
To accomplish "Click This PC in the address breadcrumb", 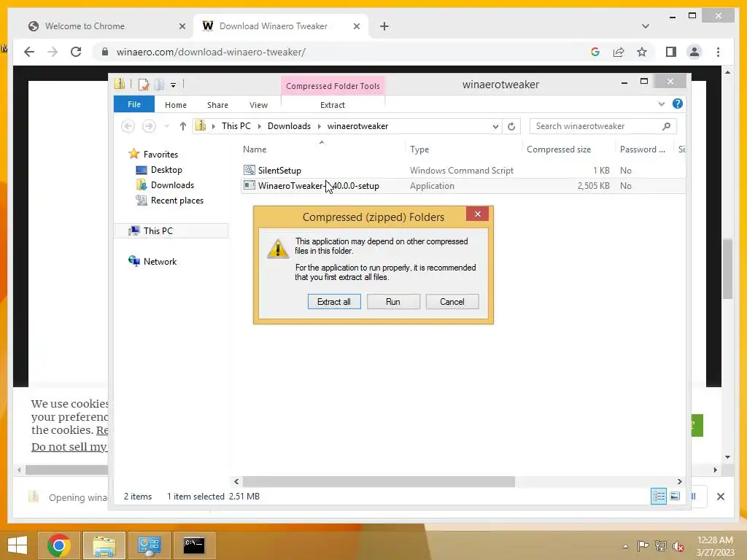I will click(x=236, y=126).
